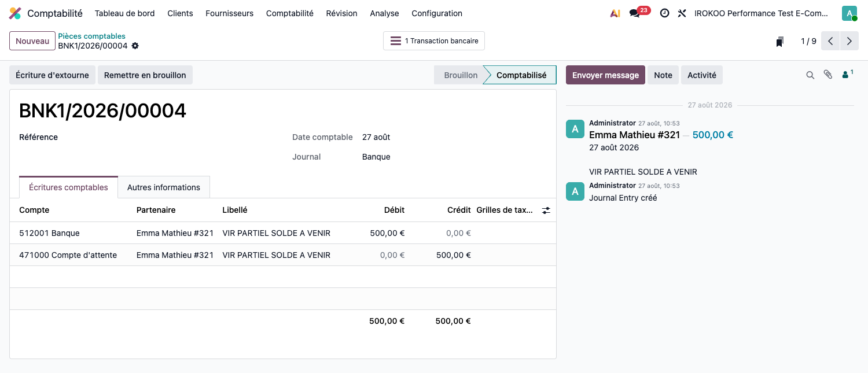Open the Configuration menu
This screenshot has width=868, height=373.
(x=437, y=13)
